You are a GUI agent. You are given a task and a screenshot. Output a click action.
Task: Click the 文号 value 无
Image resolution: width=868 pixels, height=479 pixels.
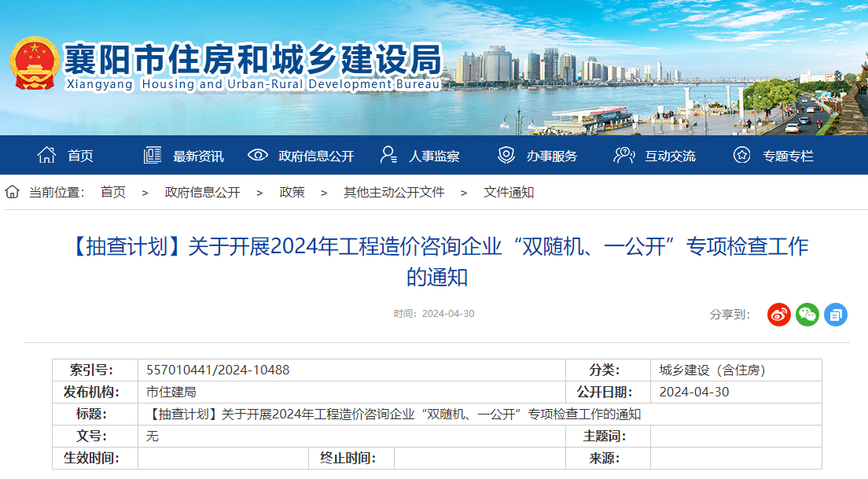click(x=153, y=437)
